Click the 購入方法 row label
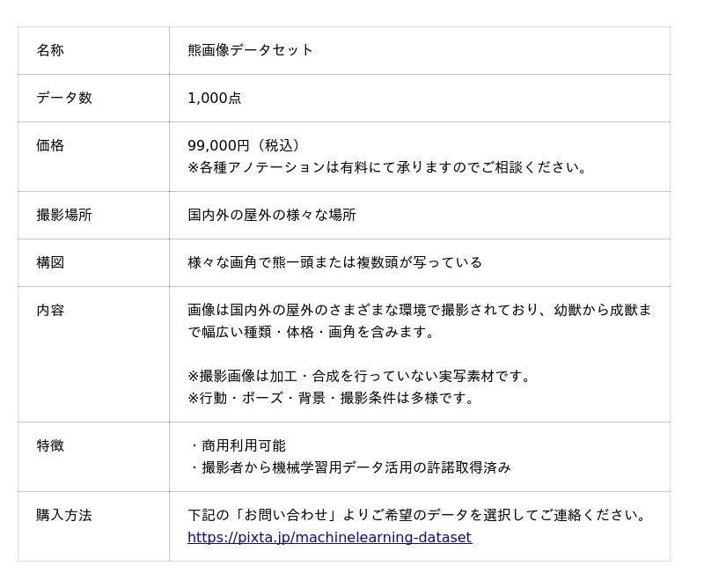The height and width of the screenshot is (588, 704). pyautogui.click(x=64, y=515)
